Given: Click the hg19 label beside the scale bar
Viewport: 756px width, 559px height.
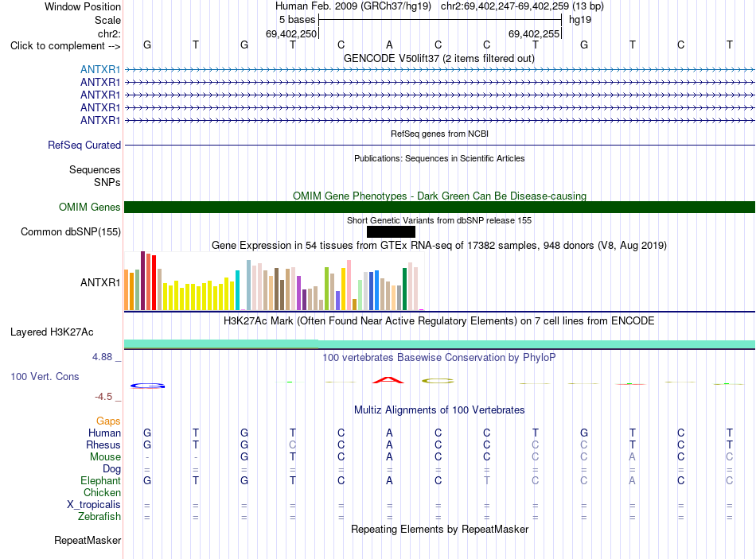Looking at the screenshot, I should (x=580, y=20).
